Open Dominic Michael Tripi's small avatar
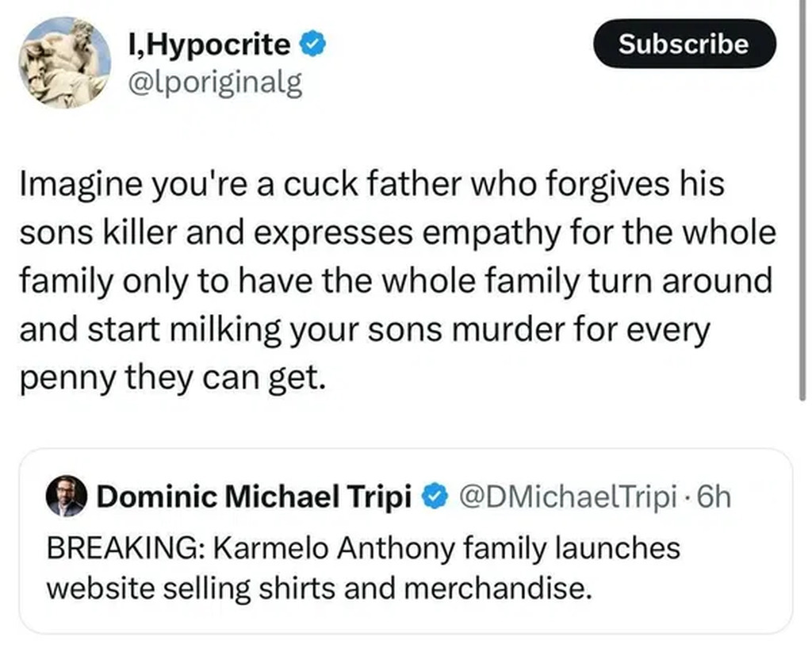Viewport: 812px width, 652px height. (67, 497)
